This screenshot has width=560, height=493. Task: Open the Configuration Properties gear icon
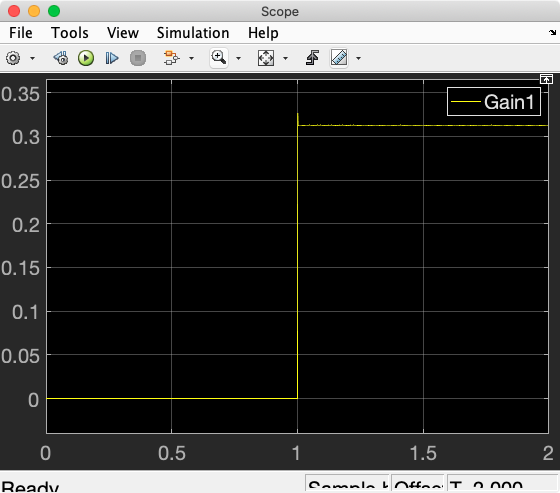(x=13, y=58)
